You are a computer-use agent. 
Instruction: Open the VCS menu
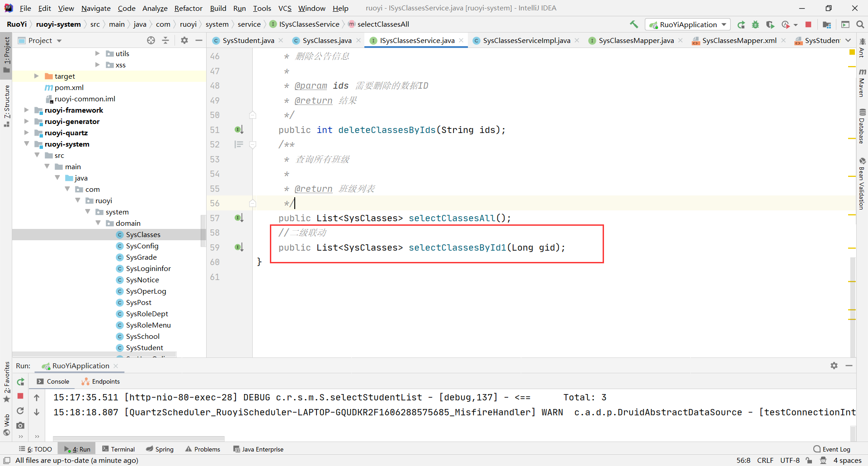(285, 8)
